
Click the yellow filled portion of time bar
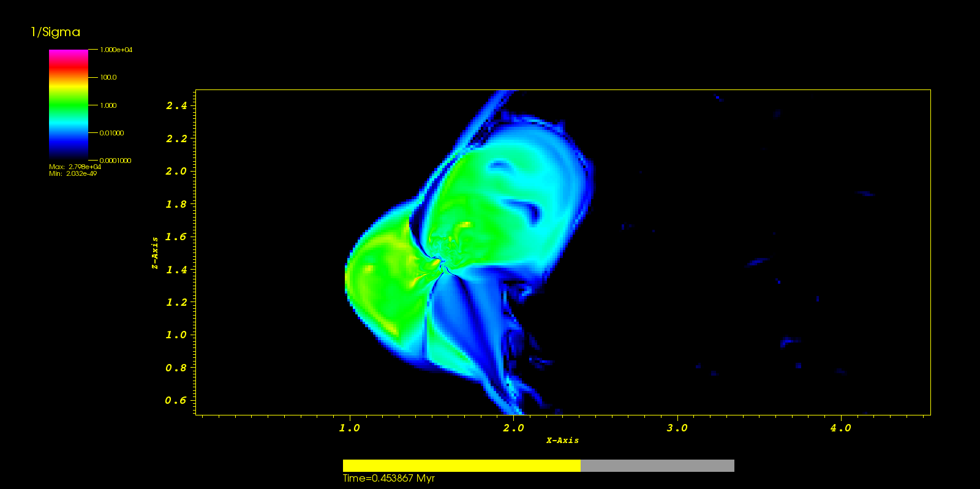coord(461,466)
